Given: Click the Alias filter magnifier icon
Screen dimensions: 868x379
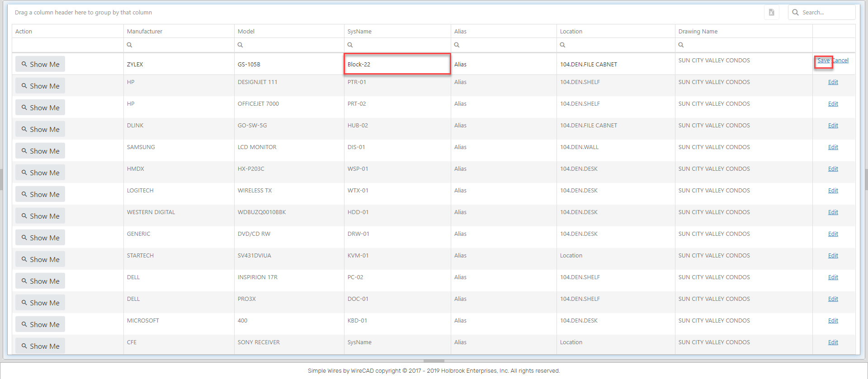Looking at the screenshot, I should click(x=457, y=45).
